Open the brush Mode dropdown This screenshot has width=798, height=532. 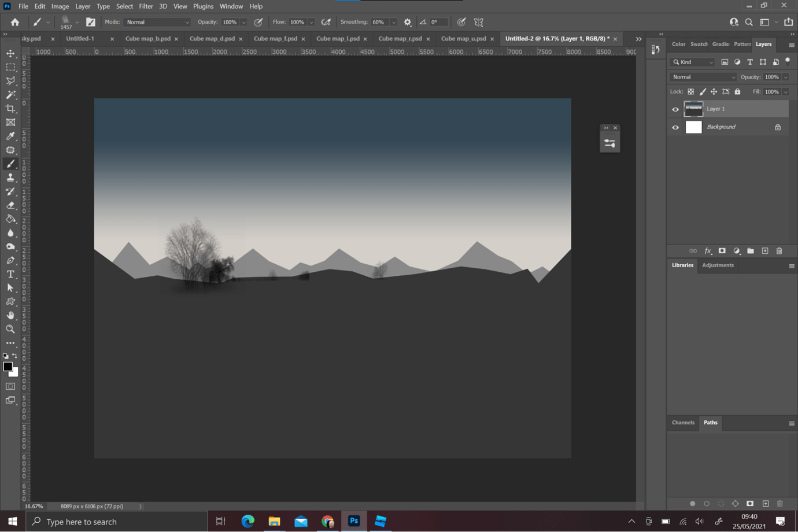[x=156, y=21]
